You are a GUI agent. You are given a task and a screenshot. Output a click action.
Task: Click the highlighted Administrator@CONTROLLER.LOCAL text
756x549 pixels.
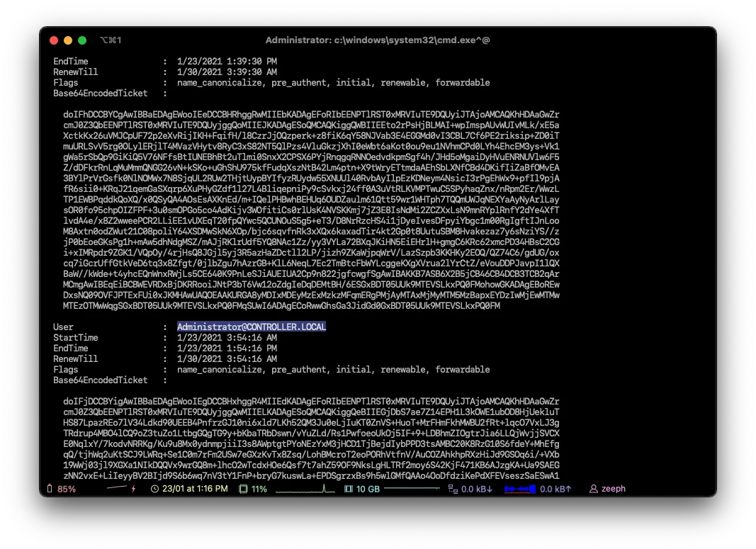(251, 327)
